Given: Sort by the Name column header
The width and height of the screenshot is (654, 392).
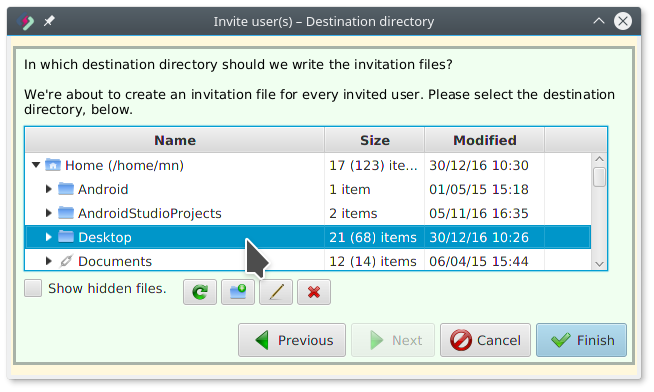Looking at the screenshot, I should 175,140.
